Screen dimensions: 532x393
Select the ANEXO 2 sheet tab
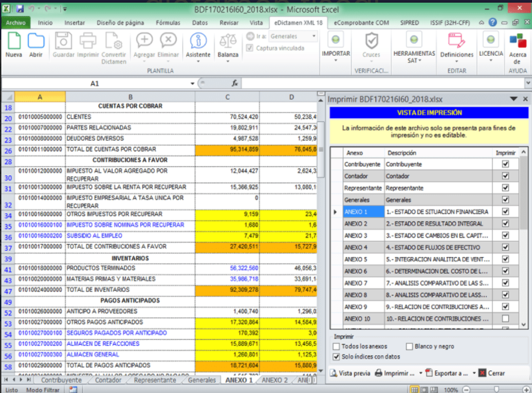[274, 380]
